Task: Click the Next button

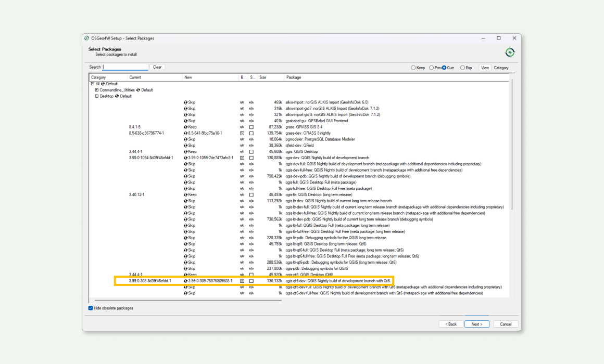Action: [x=477, y=324]
